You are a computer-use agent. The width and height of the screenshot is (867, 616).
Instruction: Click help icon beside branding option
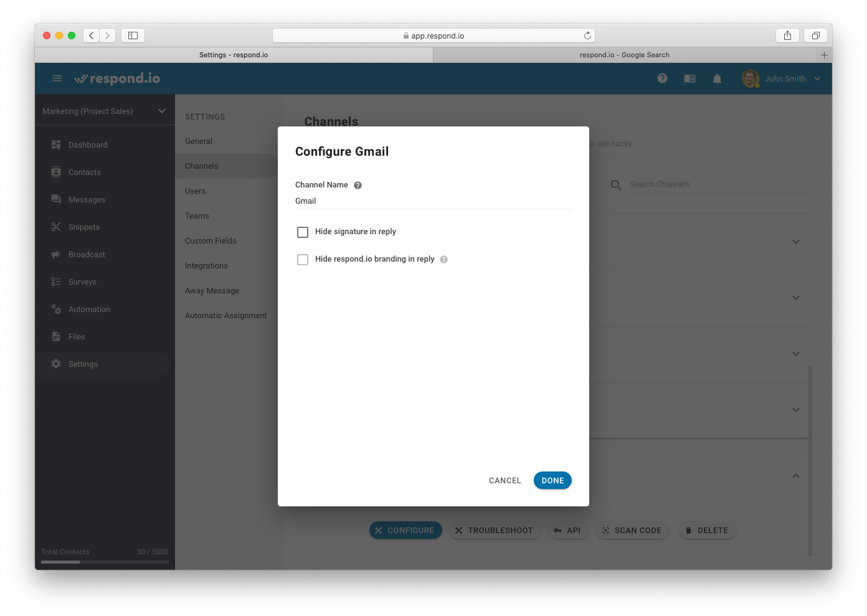[x=443, y=259]
